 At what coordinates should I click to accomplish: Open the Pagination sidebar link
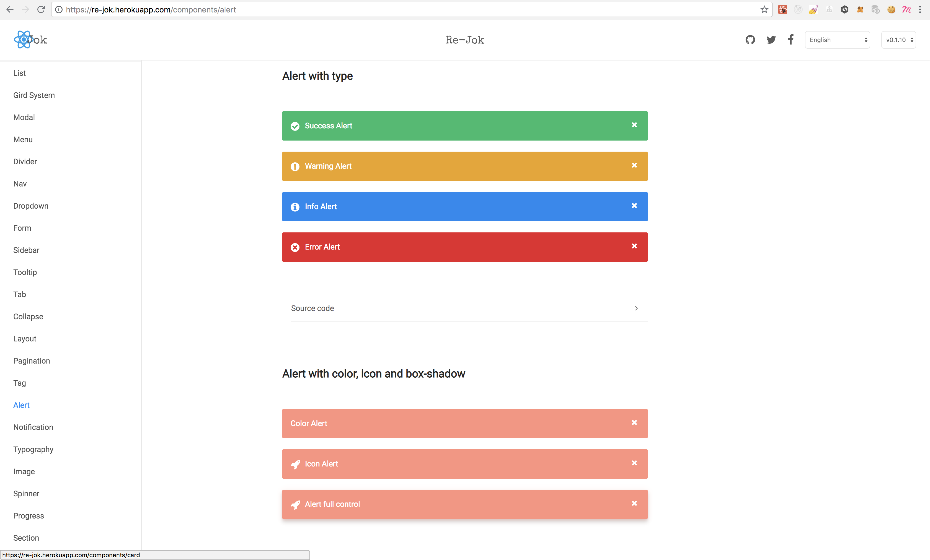pos(32,361)
